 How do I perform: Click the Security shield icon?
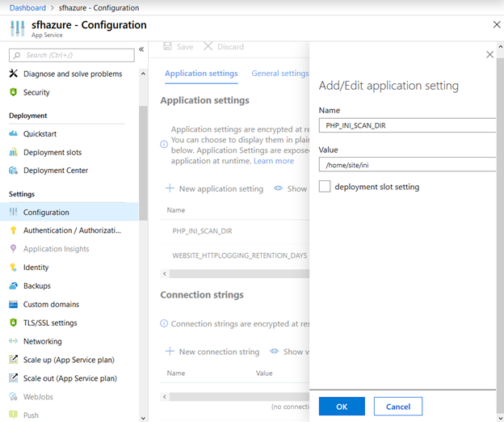13,92
